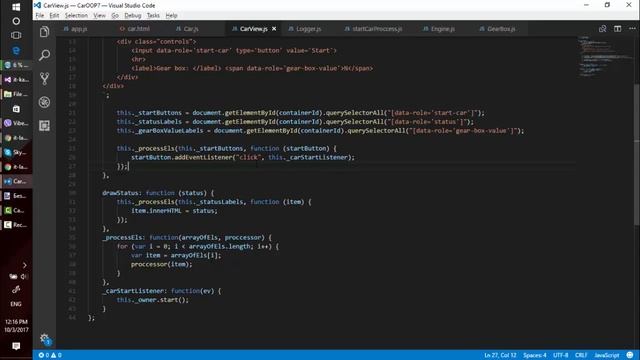Open File Explorer taskbar item
This screenshot has width=640, height=360.
click(x=16, y=94)
